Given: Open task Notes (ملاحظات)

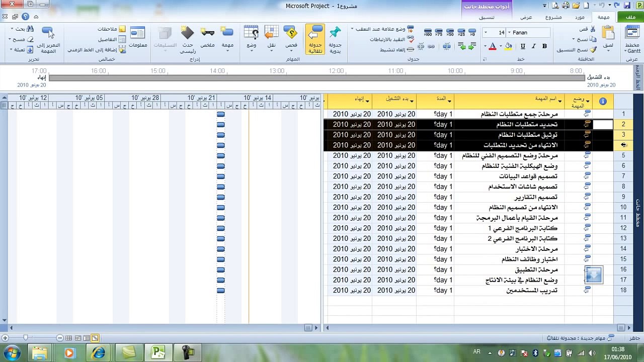Looking at the screenshot, I should click(x=112, y=29).
